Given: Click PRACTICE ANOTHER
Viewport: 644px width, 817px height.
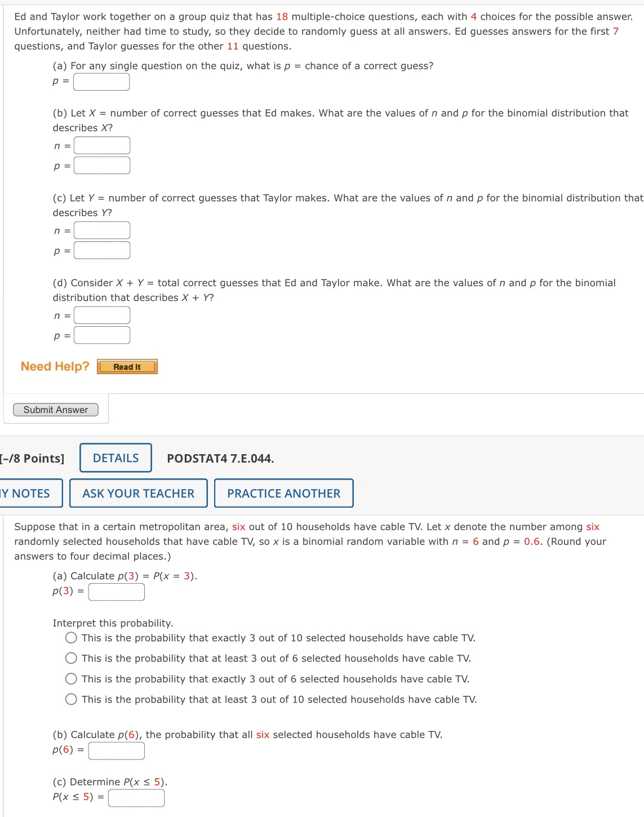Looking at the screenshot, I should [x=283, y=493].
